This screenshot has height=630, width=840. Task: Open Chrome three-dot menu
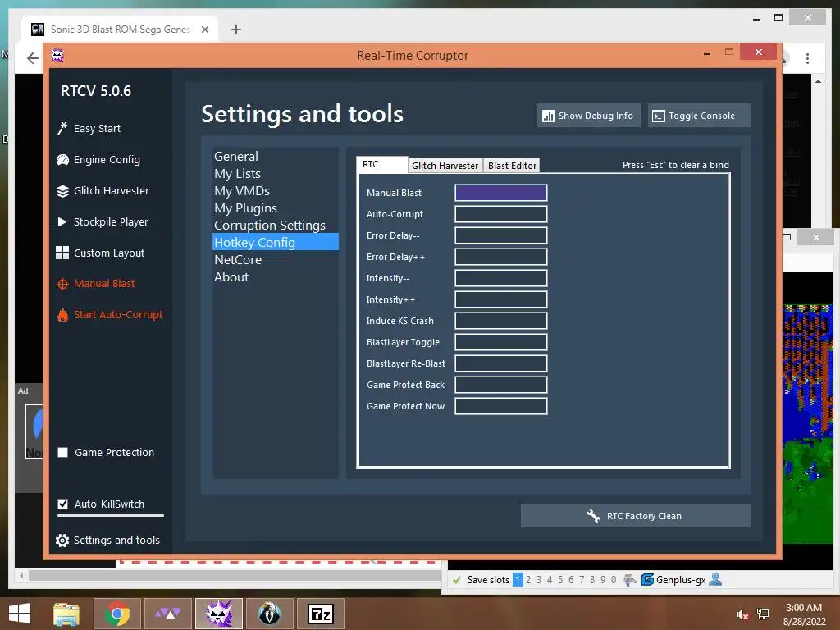click(x=807, y=58)
